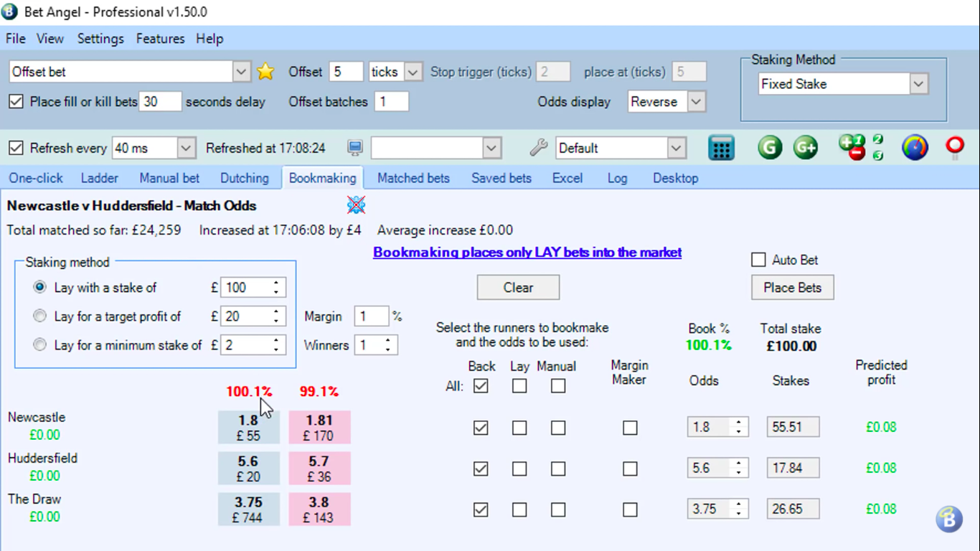Tick the All Manual checkbox
This screenshot has width=980, height=551.
pyautogui.click(x=558, y=386)
